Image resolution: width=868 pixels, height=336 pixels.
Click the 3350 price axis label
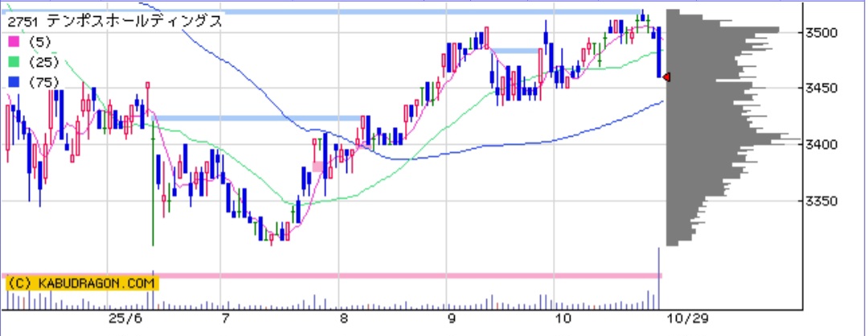[x=824, y=201]
